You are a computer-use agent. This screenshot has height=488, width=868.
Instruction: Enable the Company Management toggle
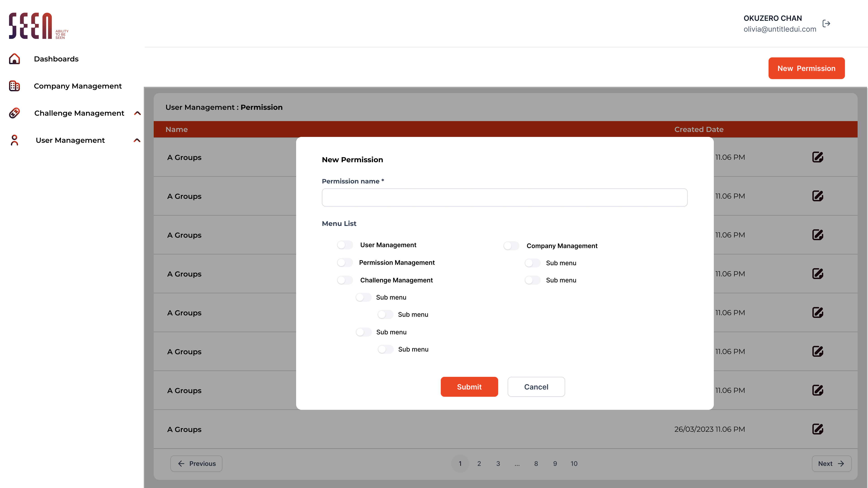coord(511,246)
